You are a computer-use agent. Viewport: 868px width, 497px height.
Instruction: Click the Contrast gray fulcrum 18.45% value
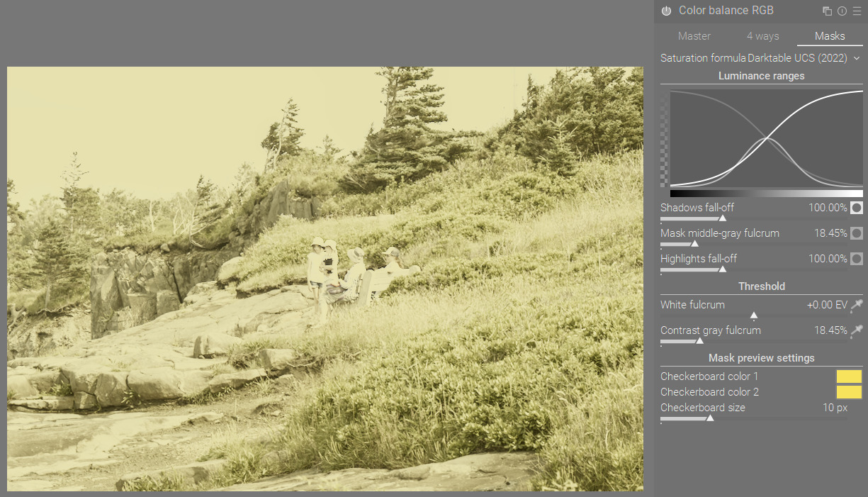click(x=830, y=330)
